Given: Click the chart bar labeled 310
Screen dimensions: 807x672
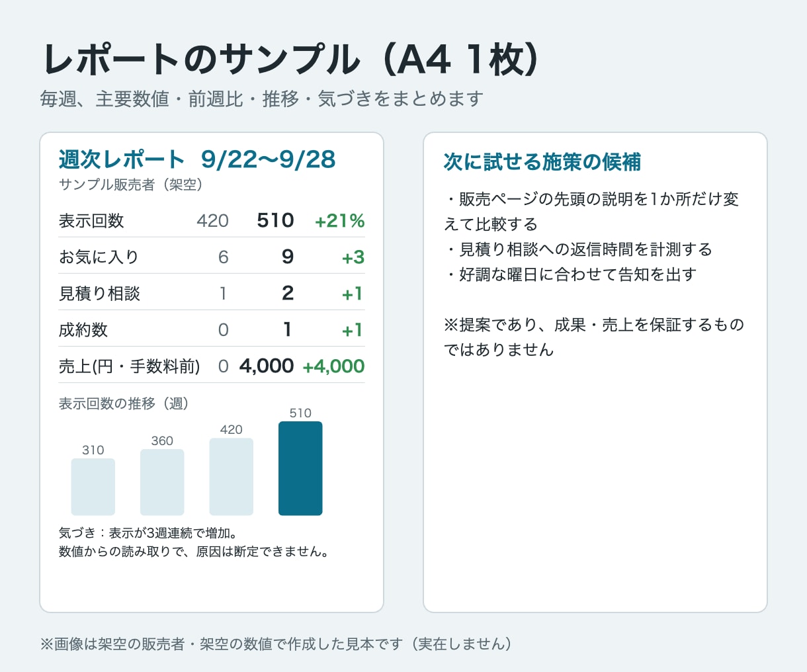Looking at the screenshot, I should click(x=93, y=487).
